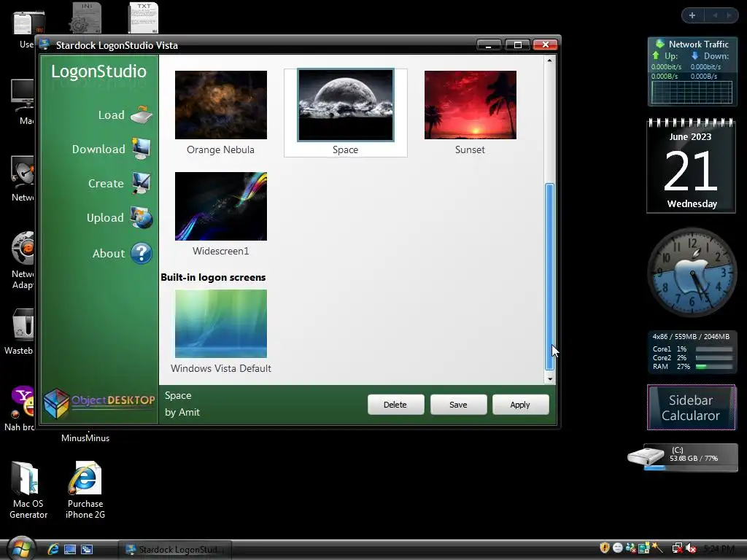
Task: Select Windows Vista Default logon screen
Action: (x=220, y=323)
